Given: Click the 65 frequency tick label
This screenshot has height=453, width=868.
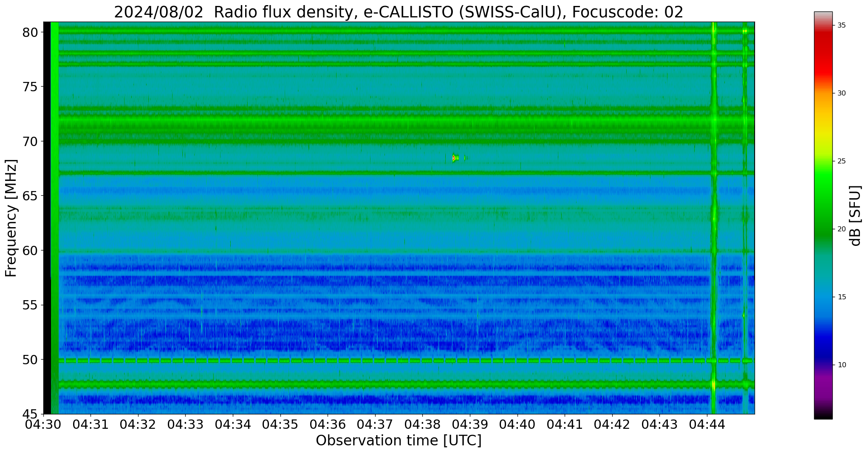Looking at the screenshot, I should click(30, 196).
